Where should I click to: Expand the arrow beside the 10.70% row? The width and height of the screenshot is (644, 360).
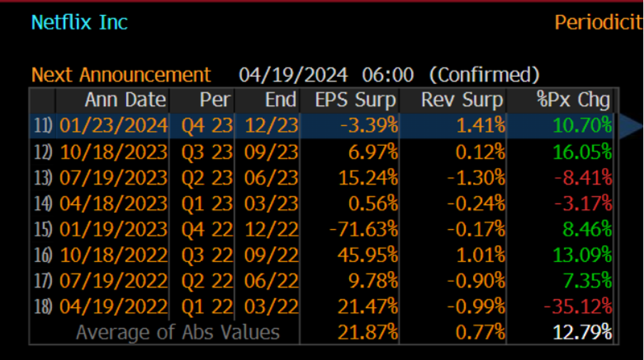[630, 126]
